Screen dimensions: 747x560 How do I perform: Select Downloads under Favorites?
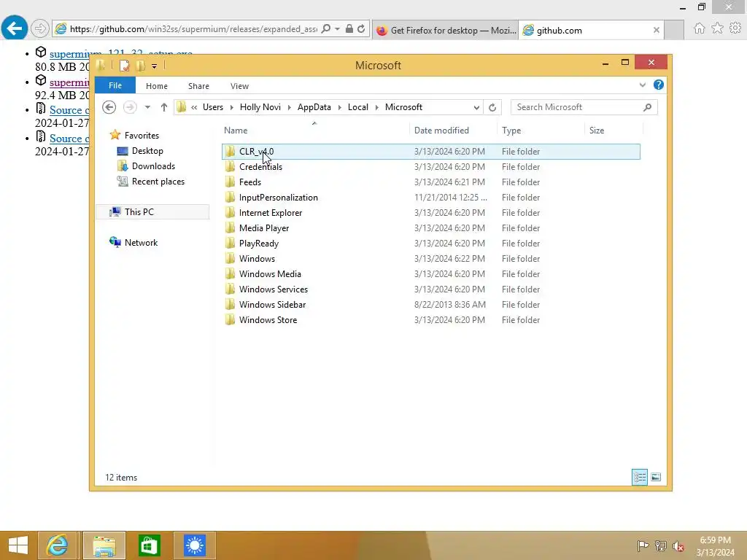coord(153,166)
